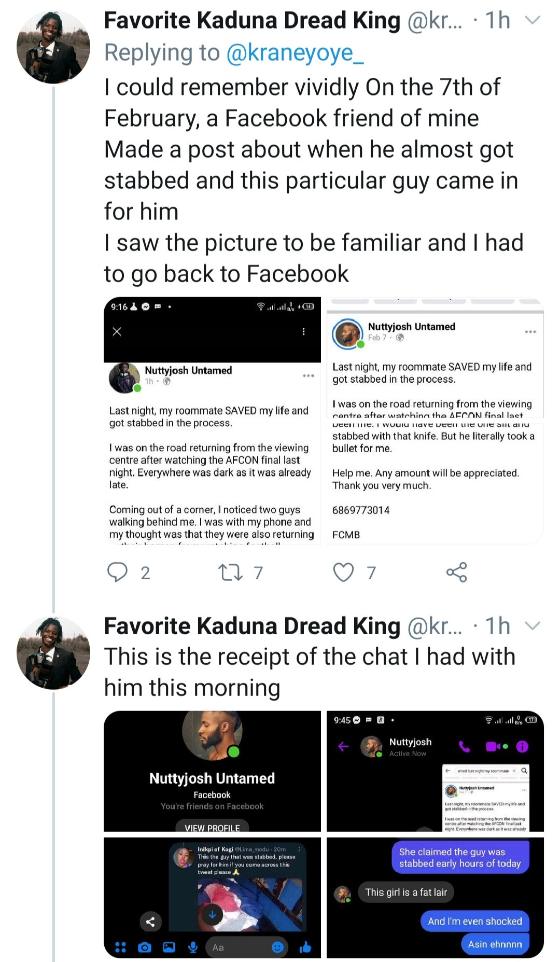Tap the purple back arrow in chat

343,747
